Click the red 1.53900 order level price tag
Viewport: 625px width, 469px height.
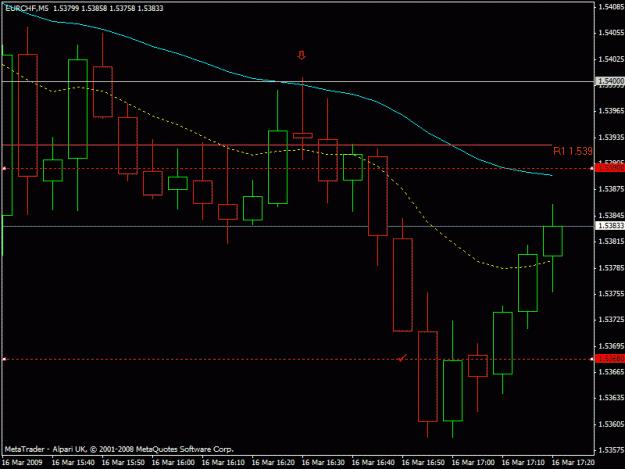[x=610, y=168]
